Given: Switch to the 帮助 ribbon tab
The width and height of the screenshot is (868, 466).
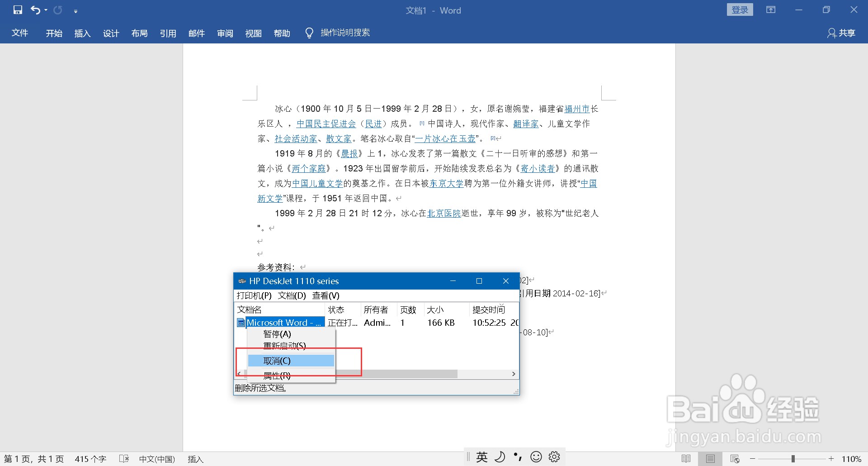Looking at the screenshot, I should coord(282,33).
